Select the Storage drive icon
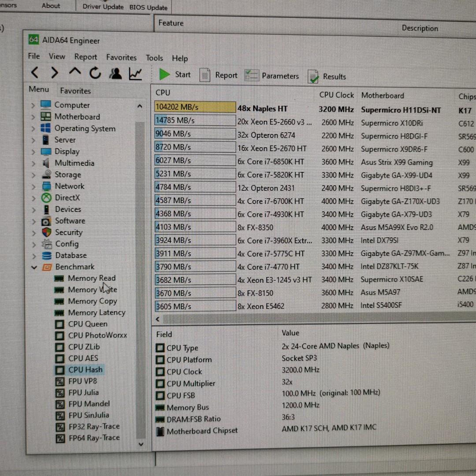Screen dimensions: 476x476 coord(46,174)
